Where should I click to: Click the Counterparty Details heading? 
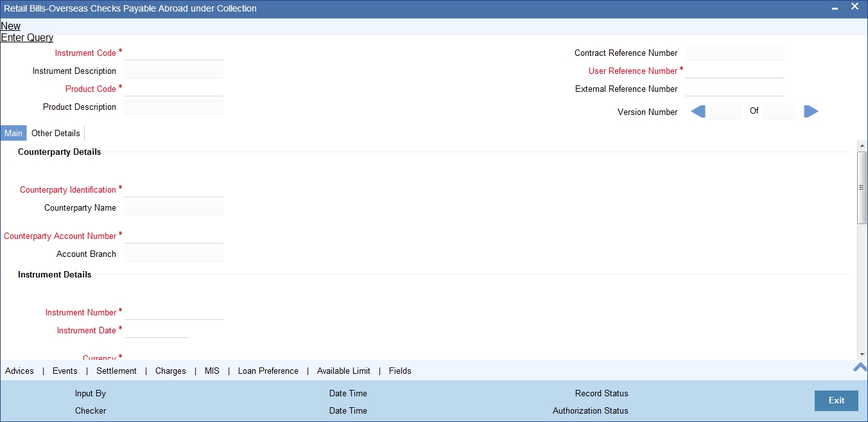[59, 152]
